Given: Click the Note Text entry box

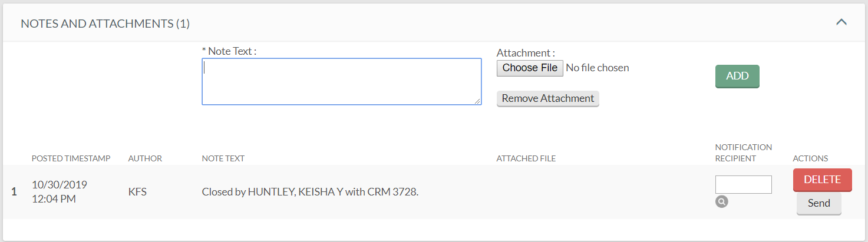Looking at the screenshot, I should coord(341,81).
